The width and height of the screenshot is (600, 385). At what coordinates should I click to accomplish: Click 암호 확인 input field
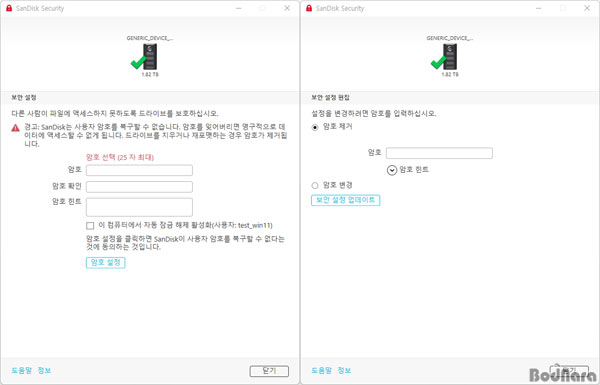[x=139, y=187]
